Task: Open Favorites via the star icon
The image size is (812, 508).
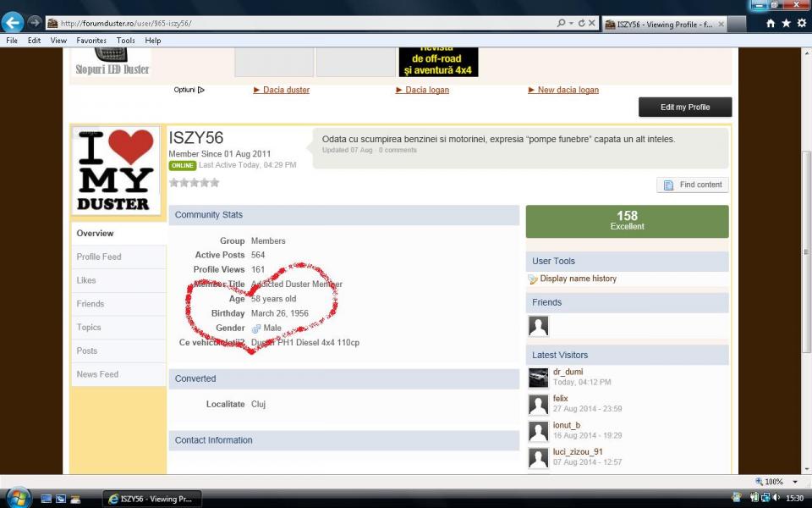Action: (x=787, y=24)
